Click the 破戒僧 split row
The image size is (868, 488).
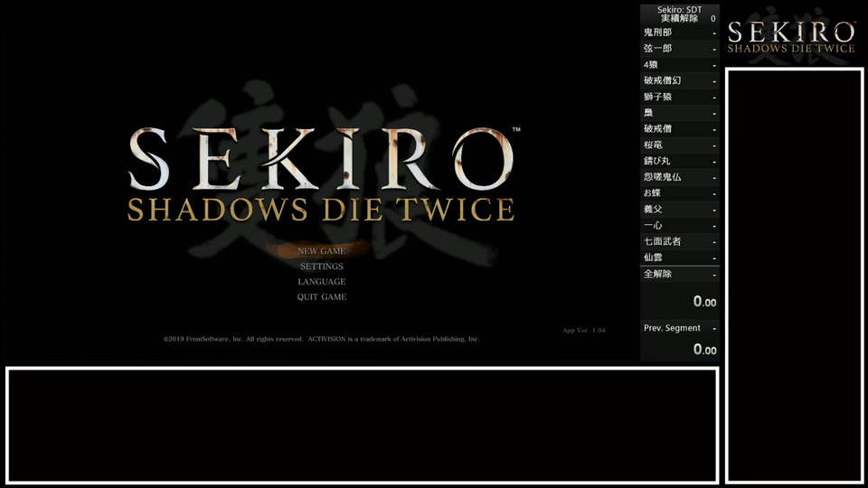pyautogui.click(x=680, y=129)
